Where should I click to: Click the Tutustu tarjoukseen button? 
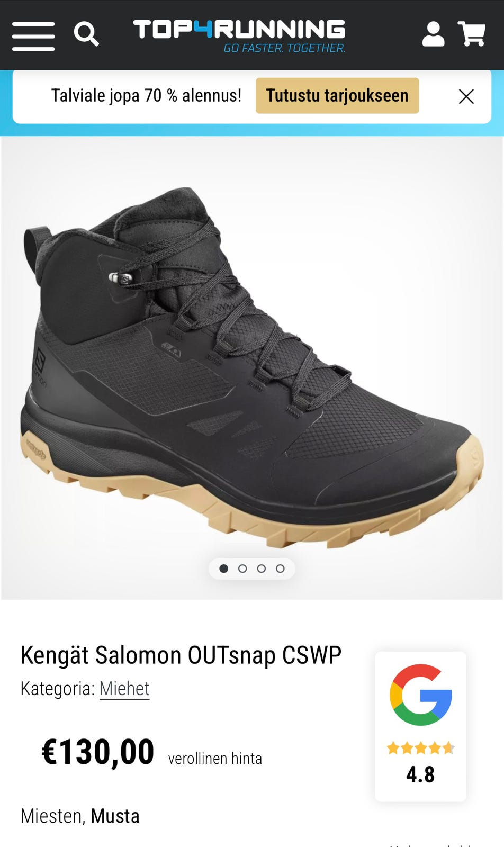click(x=337, y=96)
